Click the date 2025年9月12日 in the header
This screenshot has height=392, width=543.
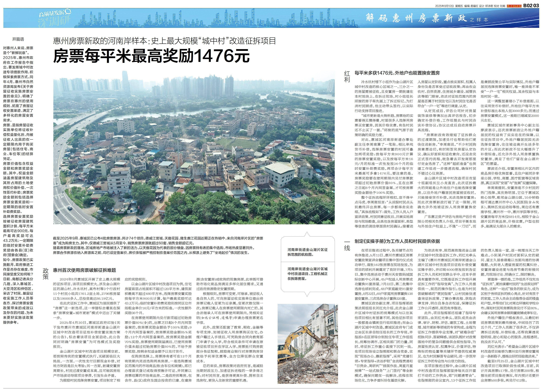tap(444, 6)
